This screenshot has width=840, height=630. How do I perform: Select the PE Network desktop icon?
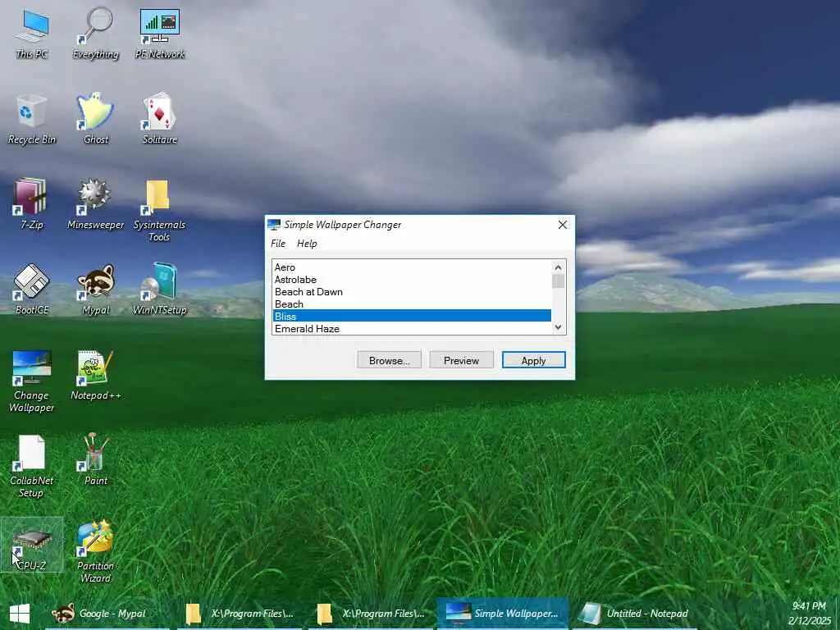click(160, 33)
